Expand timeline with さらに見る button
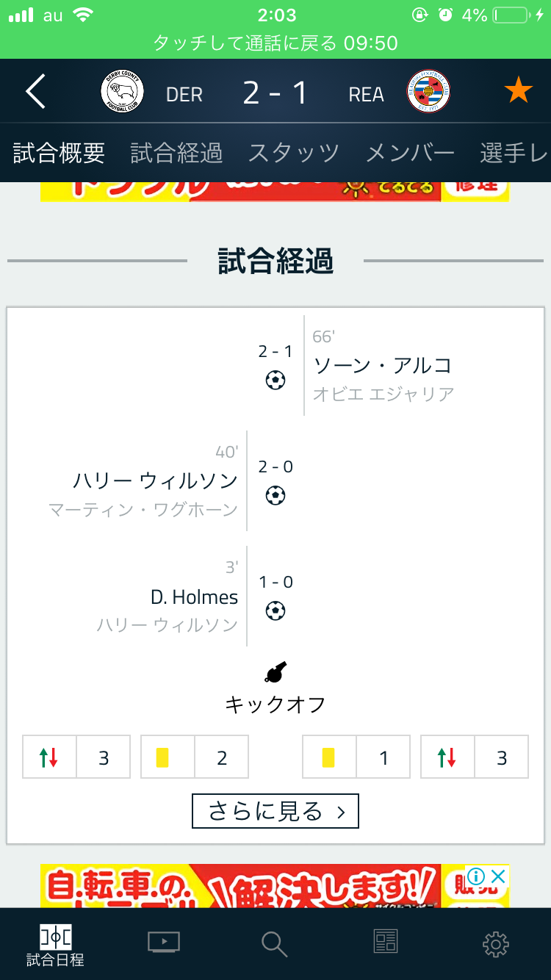 (275, 811)
